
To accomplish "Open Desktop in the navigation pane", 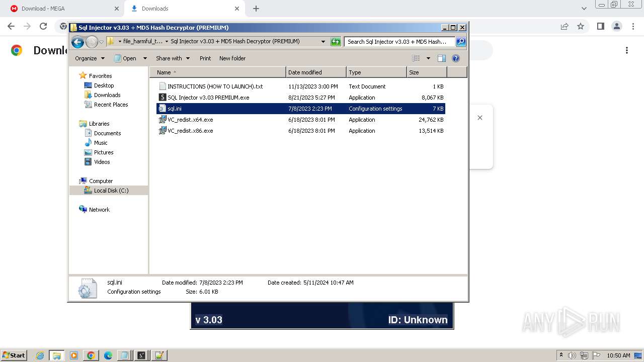I will (x=104, y=85).
